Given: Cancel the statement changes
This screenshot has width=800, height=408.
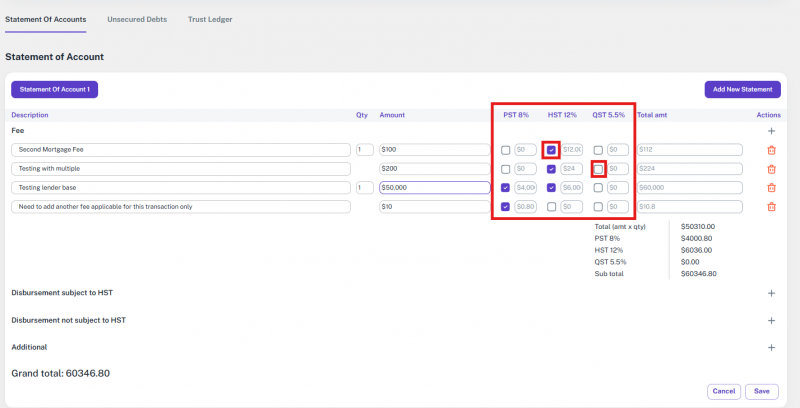Looking at the screenshot, I should coord(723,391).
